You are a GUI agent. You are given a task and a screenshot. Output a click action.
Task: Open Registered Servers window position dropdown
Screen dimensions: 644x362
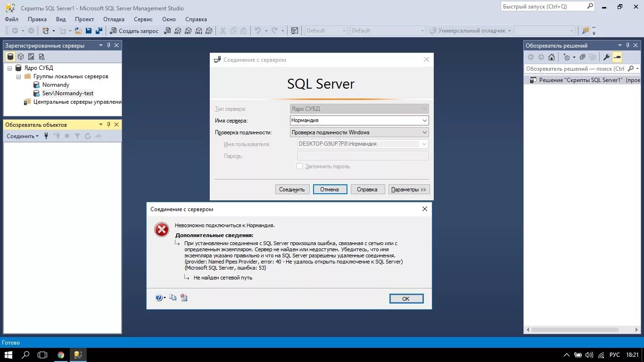point(100,45)
